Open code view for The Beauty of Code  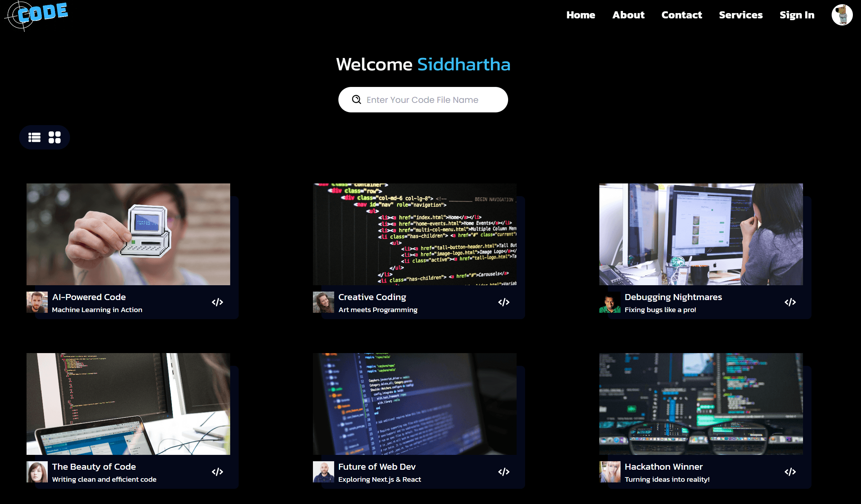pyautogui.click(x=217, y=471)
